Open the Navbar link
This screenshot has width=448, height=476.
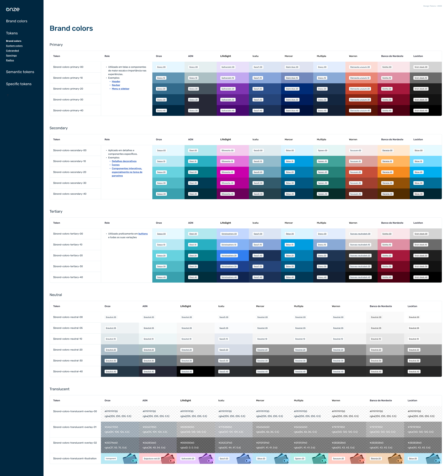tap(116, 85)
